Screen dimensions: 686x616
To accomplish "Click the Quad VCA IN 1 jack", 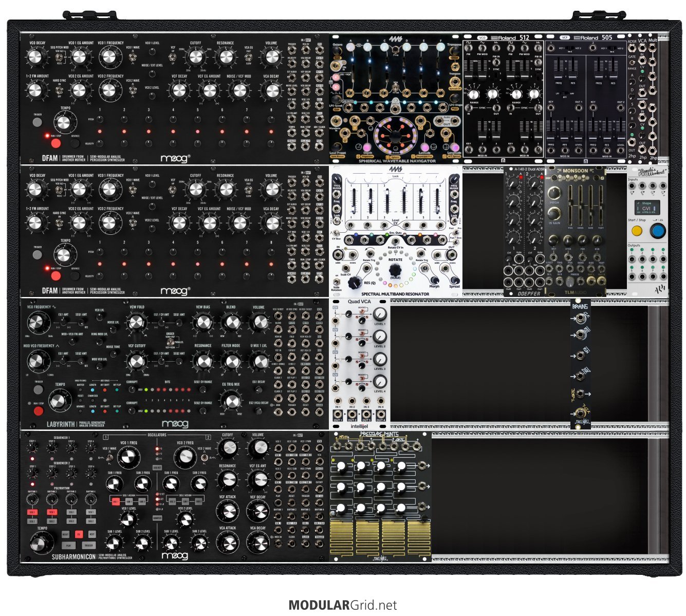I will [x=338, y=401].
